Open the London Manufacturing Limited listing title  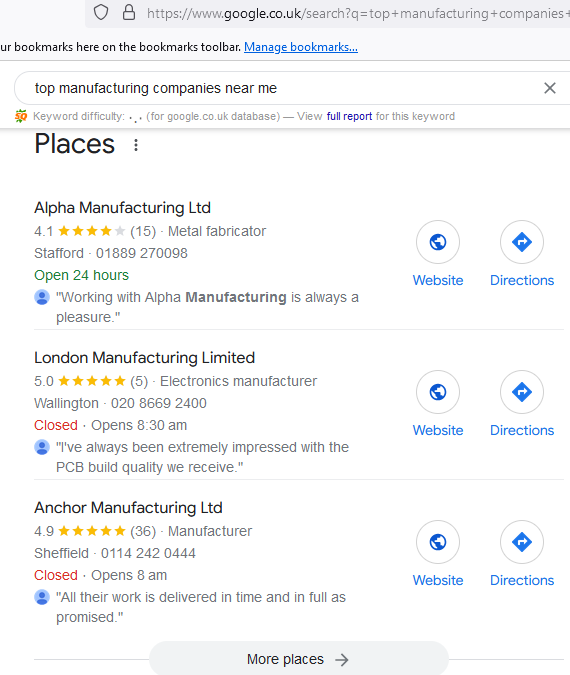(144, 358)
